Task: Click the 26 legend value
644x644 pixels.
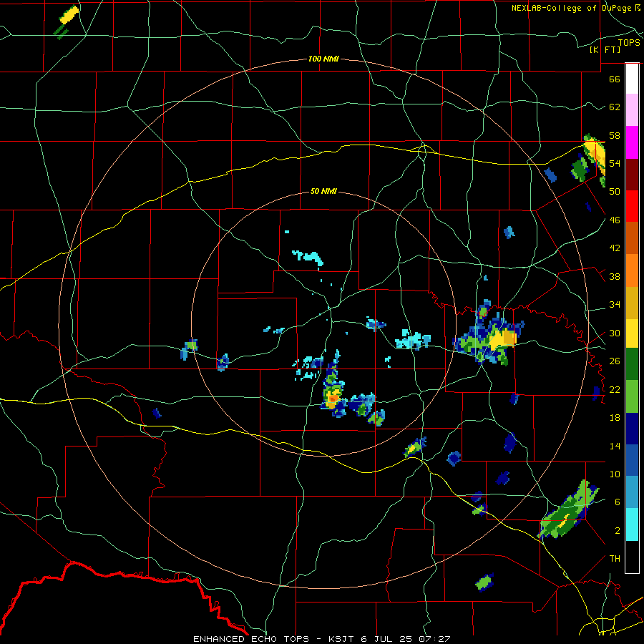Action: [x=615, y=361]
